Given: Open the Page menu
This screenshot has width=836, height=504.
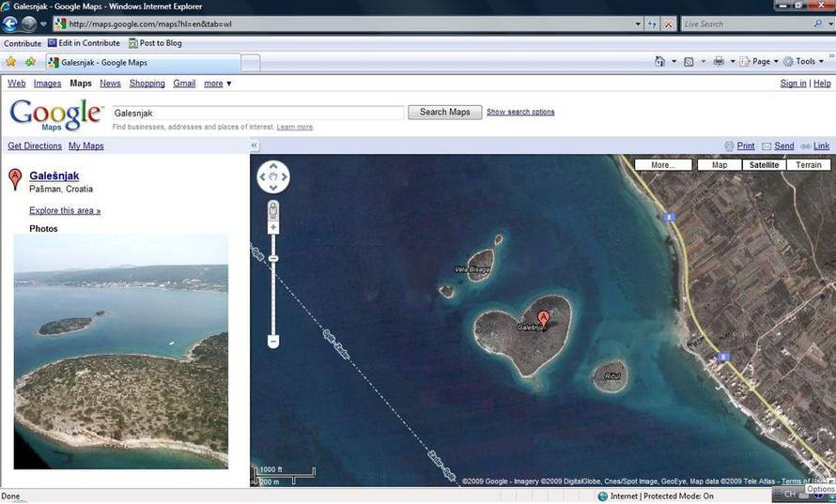Looking at the screenshot, I should 759,62.
